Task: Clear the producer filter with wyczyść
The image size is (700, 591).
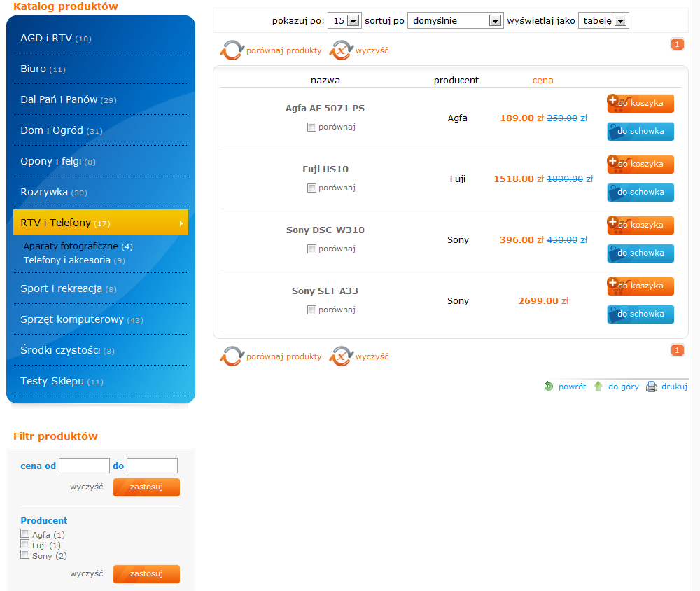Action: pyautogui.click(x=87, y=573)
